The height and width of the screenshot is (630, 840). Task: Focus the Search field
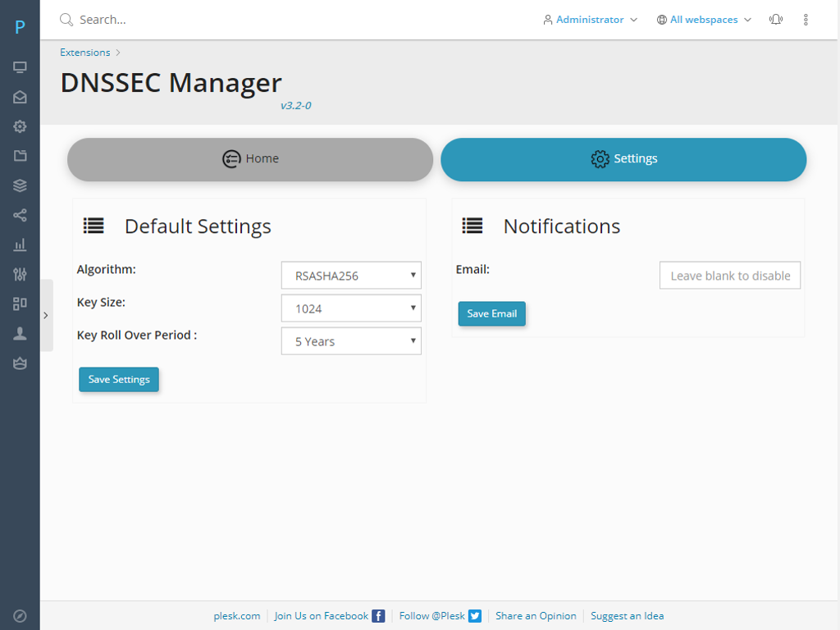103,20
